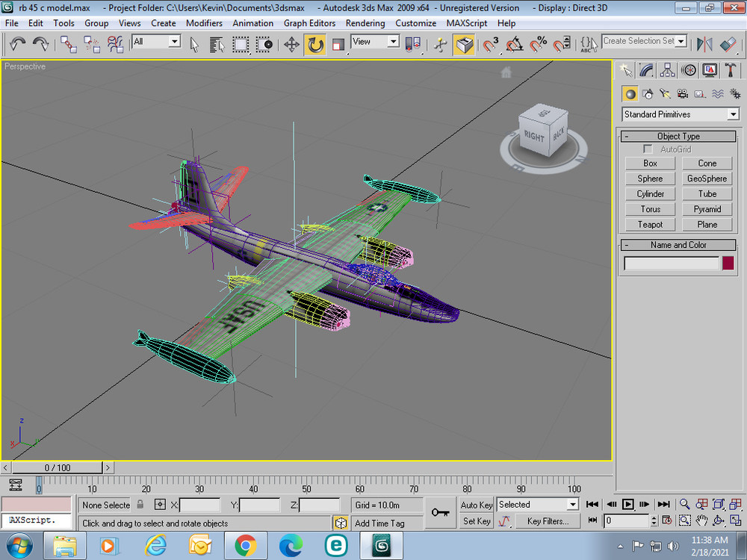Image resolution: width=747 pixels, height=560 pixels.
Task: Activate the Select Object arrow tool
Action: pos(194,44)
